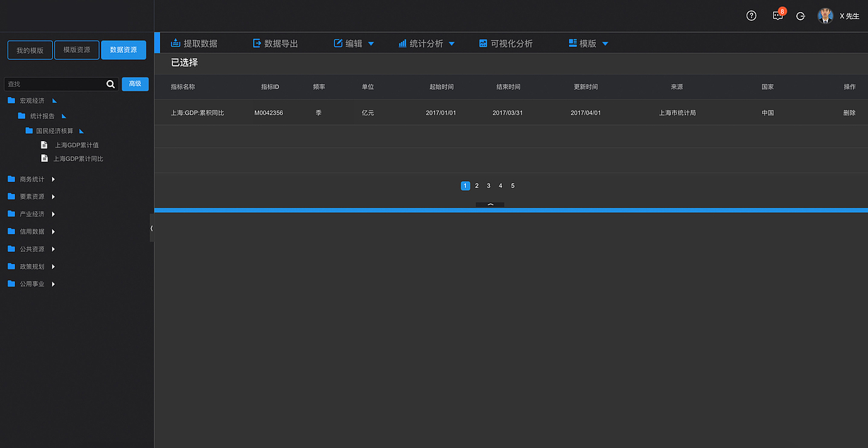Go to page 3
Image resolution: width=868 pixels, height=448 pixels.
pos(489,186)
